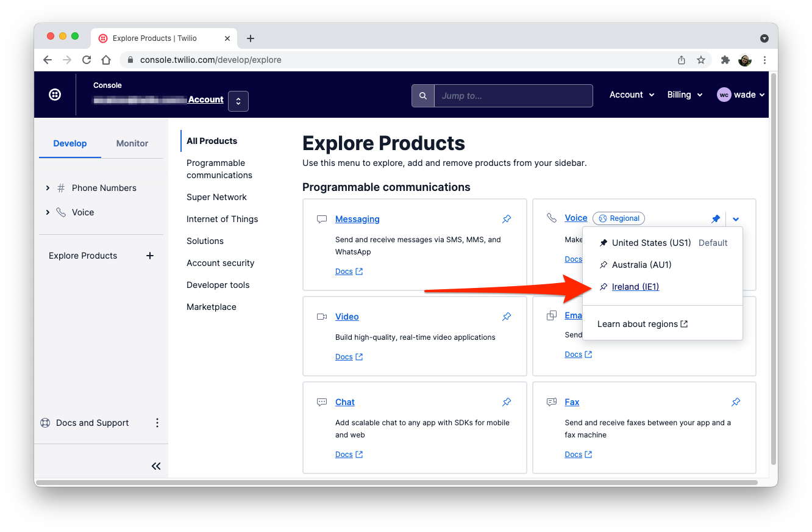Click the plus icon next to Explore Products
812x532 pixels.
click(150, 256)
